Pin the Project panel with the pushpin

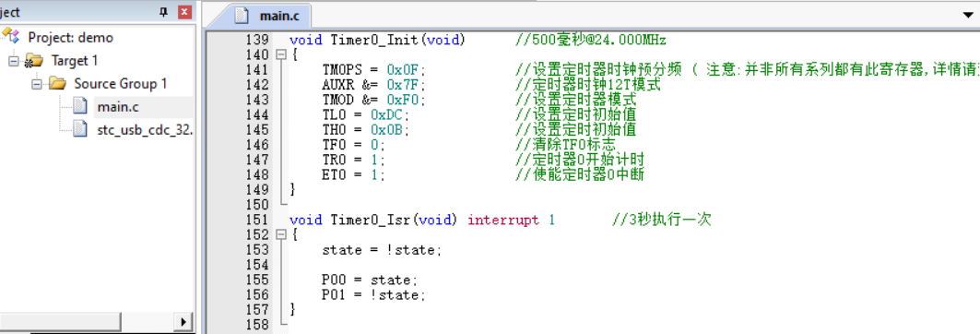[164, 12]
